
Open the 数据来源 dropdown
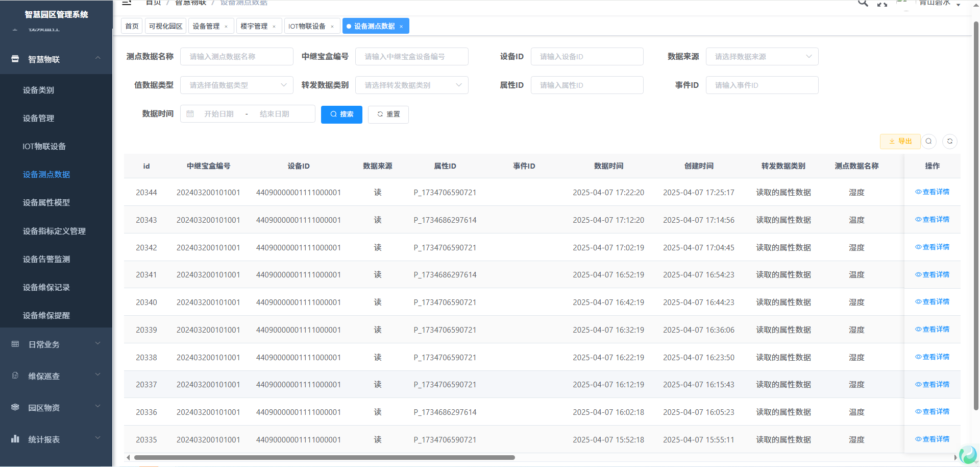[762, 57]
